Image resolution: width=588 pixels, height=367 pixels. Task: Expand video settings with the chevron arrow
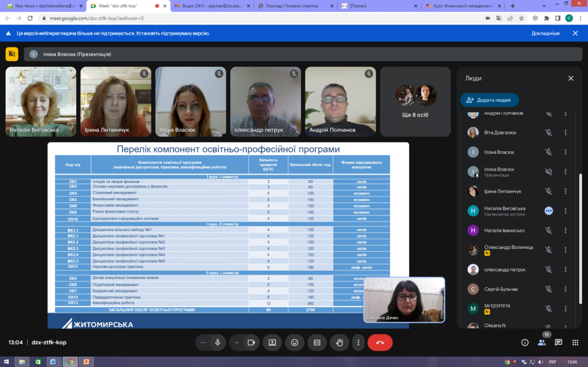(x=237, y=343)
